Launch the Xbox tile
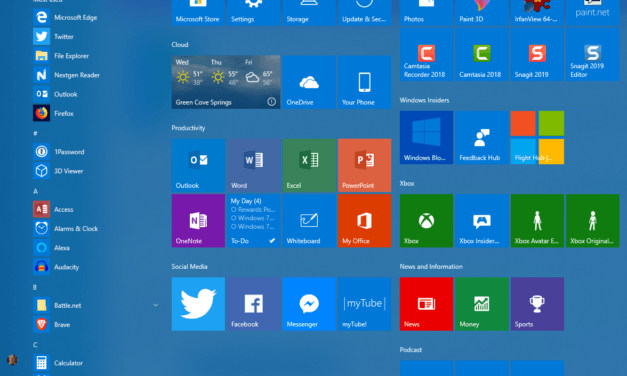 [426, 221]
